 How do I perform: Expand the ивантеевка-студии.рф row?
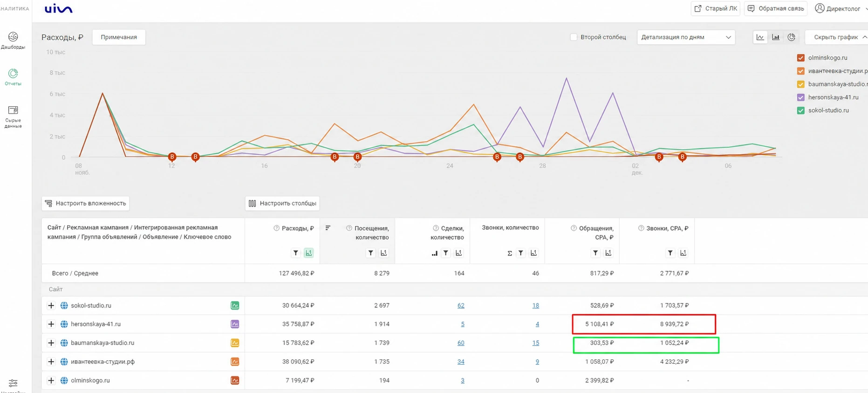click(51, 361)
